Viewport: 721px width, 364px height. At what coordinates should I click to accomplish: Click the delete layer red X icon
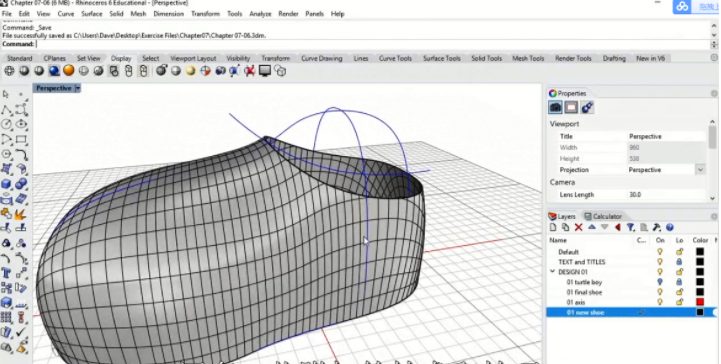(x=578, y=228)
